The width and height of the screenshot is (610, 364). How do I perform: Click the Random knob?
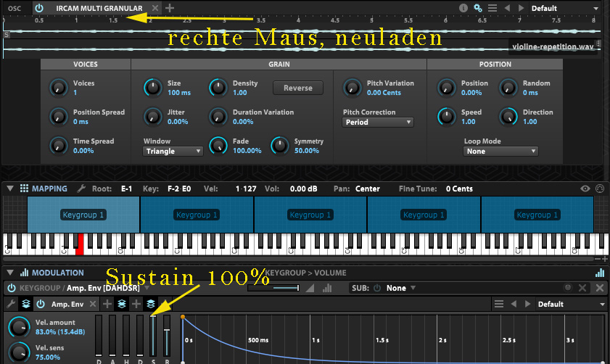508,88
